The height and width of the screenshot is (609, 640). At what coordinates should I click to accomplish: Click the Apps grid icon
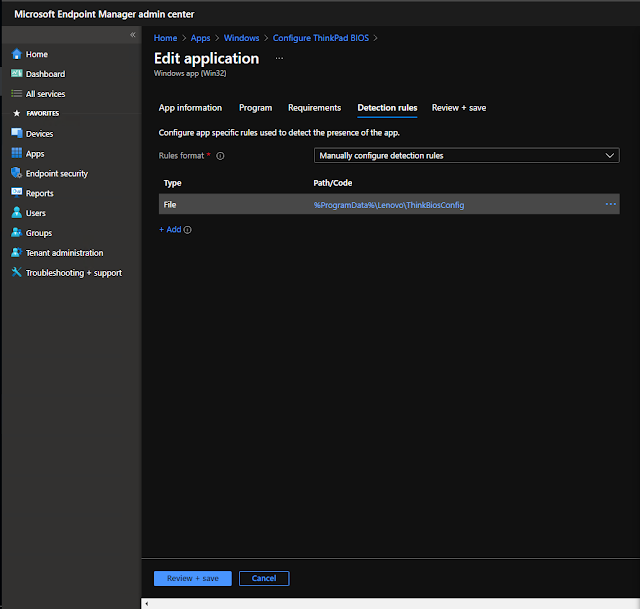pos(17,153)
